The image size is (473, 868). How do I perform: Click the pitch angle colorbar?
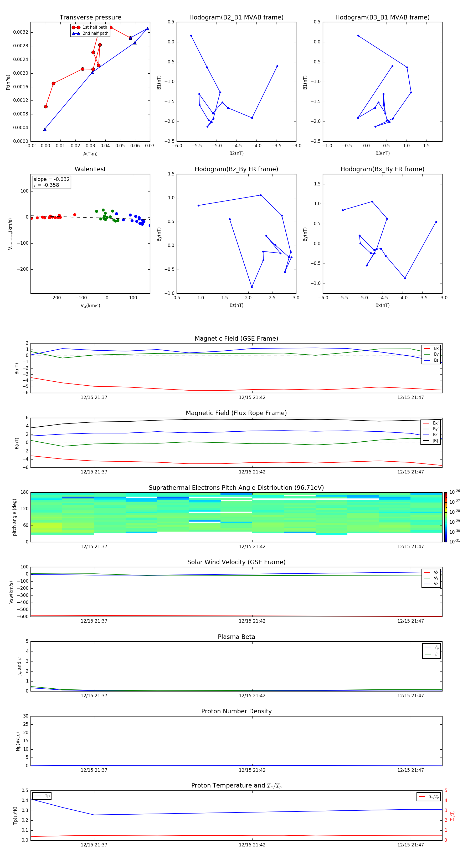[x=446, y=517]
